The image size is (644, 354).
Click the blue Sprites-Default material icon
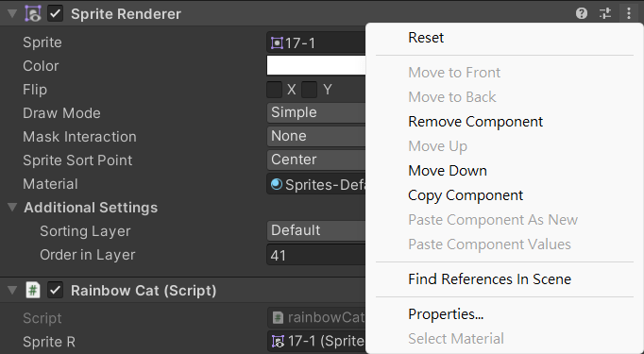pyautogui.click(x=277, y=184)
